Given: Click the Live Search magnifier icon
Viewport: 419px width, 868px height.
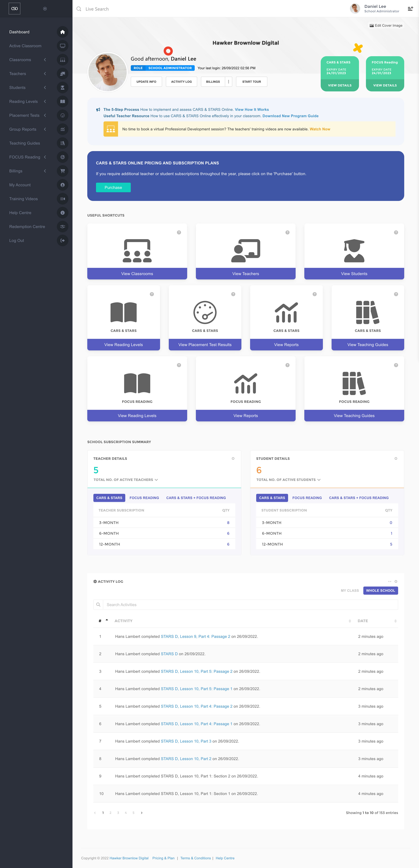Looking at the screenshot, I should click(79, 9).
